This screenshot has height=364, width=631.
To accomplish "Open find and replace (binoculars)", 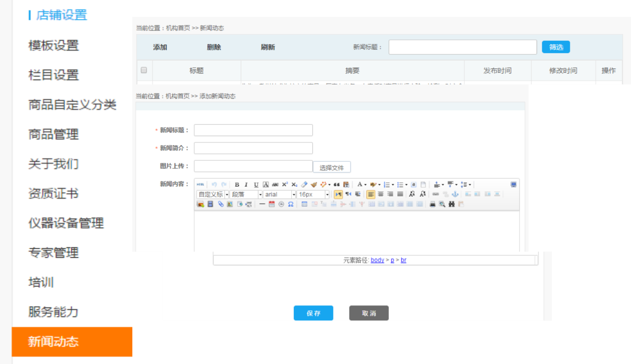I will 451,204.
